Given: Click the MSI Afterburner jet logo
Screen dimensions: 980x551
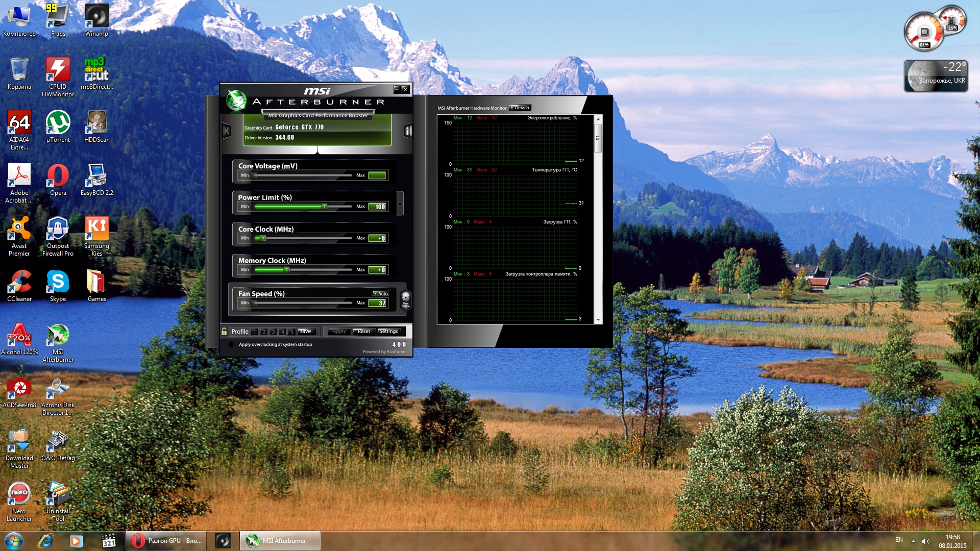Looking at the screenshot, I should (236, 100).
